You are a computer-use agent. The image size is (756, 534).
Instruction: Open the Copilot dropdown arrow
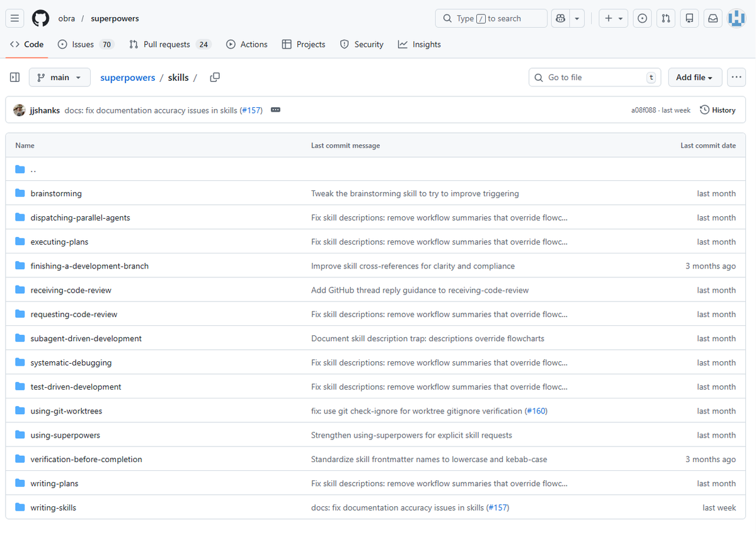coord(577,18)
